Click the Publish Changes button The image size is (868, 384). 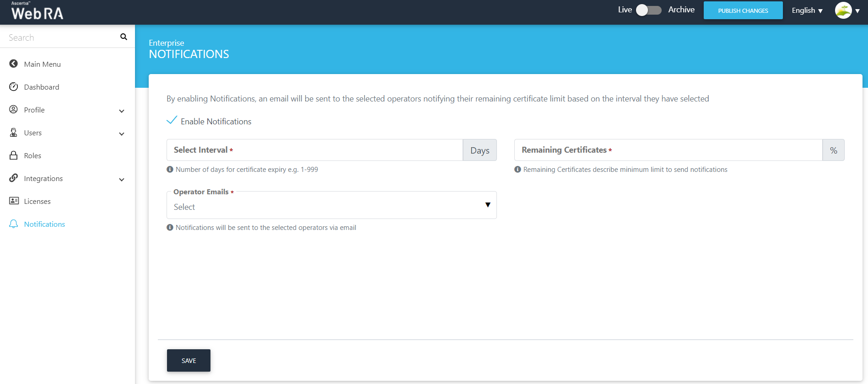point(743,11)
